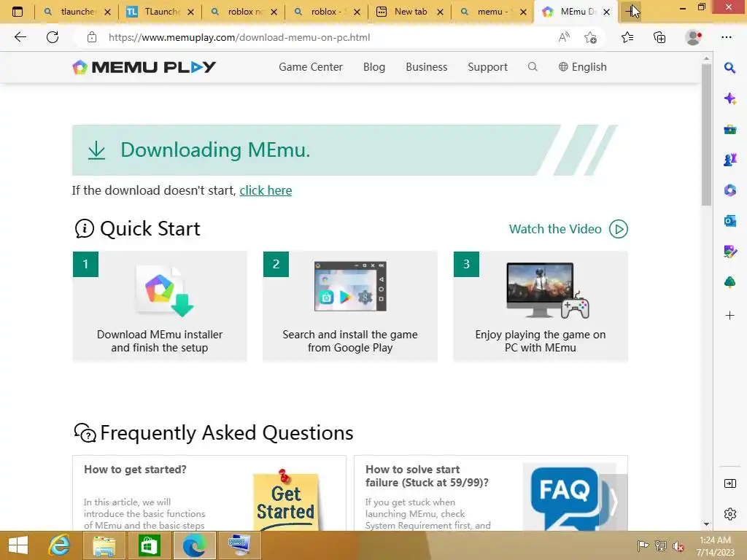Open the Collections icon
The height and width of the screenshot is (560, 747).
click(659, 37)
